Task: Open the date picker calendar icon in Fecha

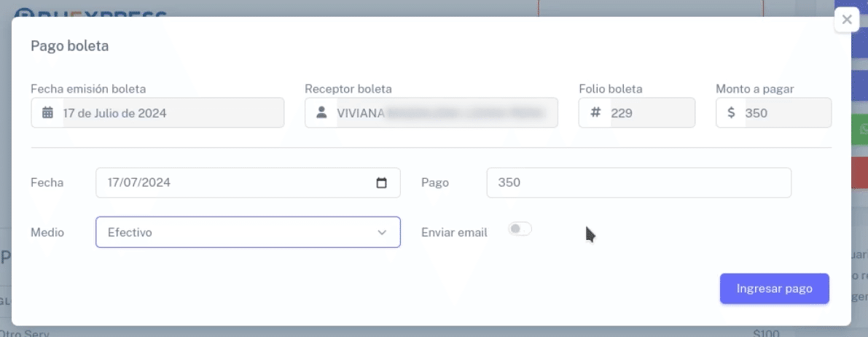Action: point(381,182)
